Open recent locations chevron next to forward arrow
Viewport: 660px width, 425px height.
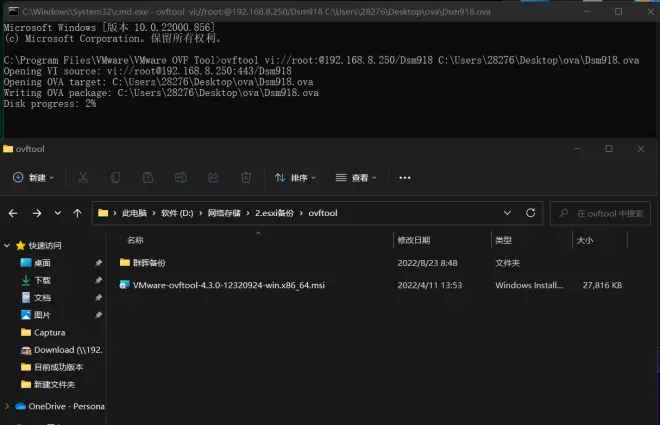(58, 213)
